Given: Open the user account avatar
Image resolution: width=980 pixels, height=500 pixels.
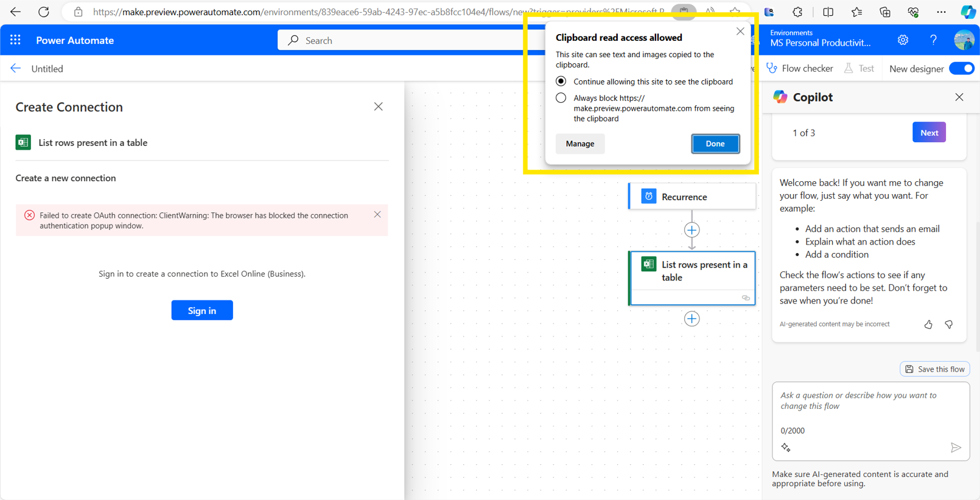Looking at the screenshot, I should (x=964, y=40).
